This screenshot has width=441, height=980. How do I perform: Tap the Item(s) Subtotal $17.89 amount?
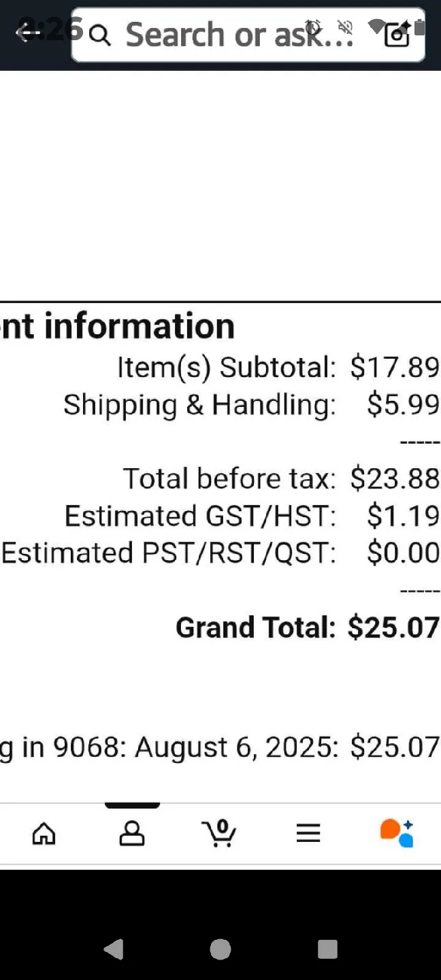click(x=395, y=367)
